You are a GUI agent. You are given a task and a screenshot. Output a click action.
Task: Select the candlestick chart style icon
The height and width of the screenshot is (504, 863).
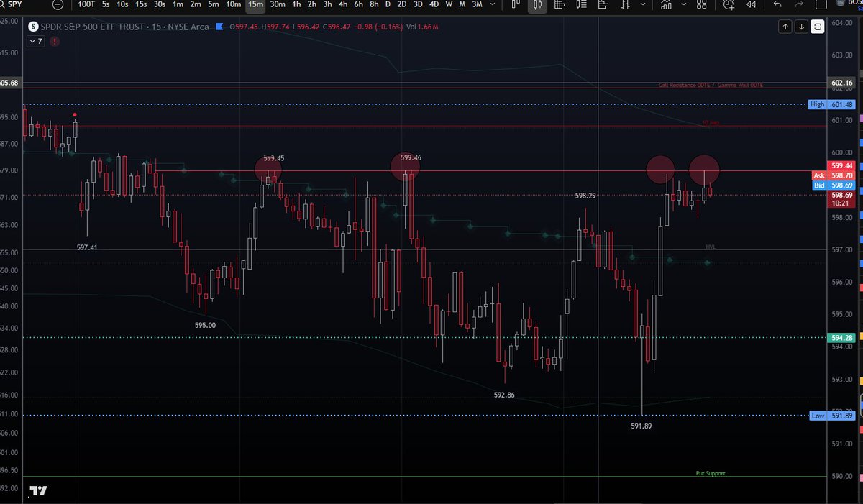tap(537, 6)
